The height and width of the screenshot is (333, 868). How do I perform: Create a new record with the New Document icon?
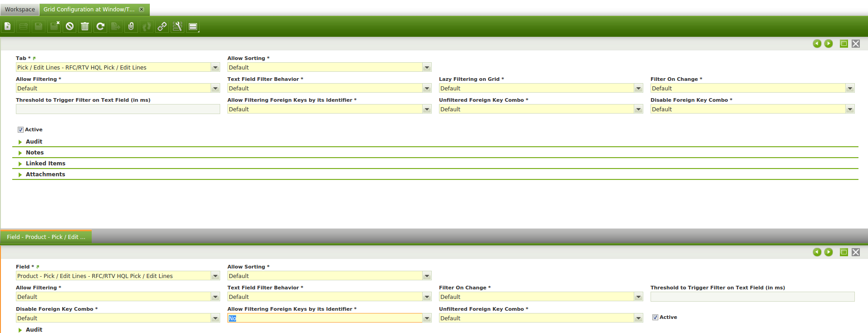[x=8, y=26]
